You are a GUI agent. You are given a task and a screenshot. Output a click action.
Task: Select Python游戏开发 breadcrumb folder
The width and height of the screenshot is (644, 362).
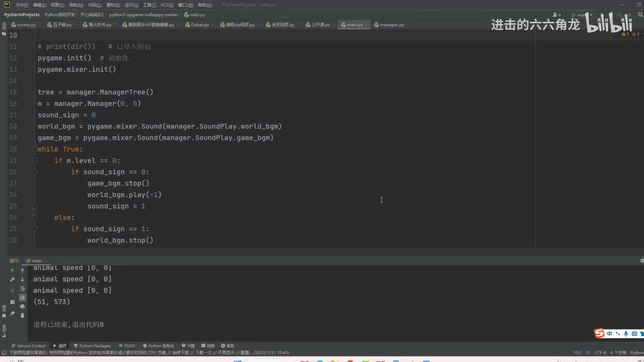point(59,15)
